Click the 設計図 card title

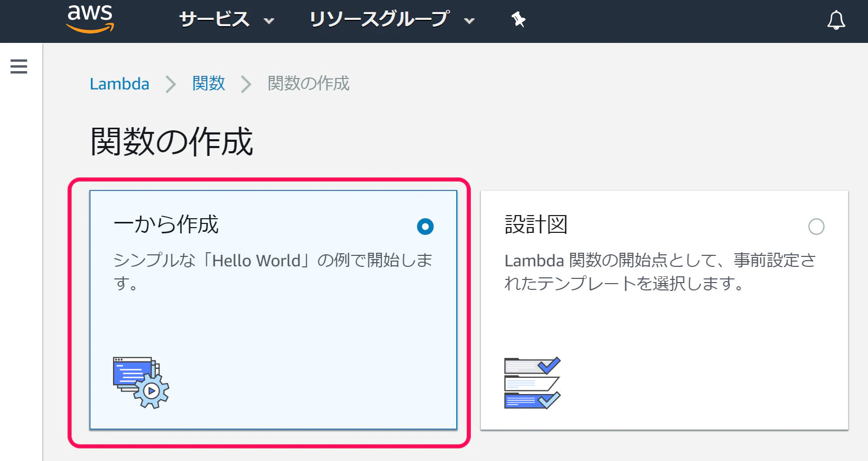(536, 224)
